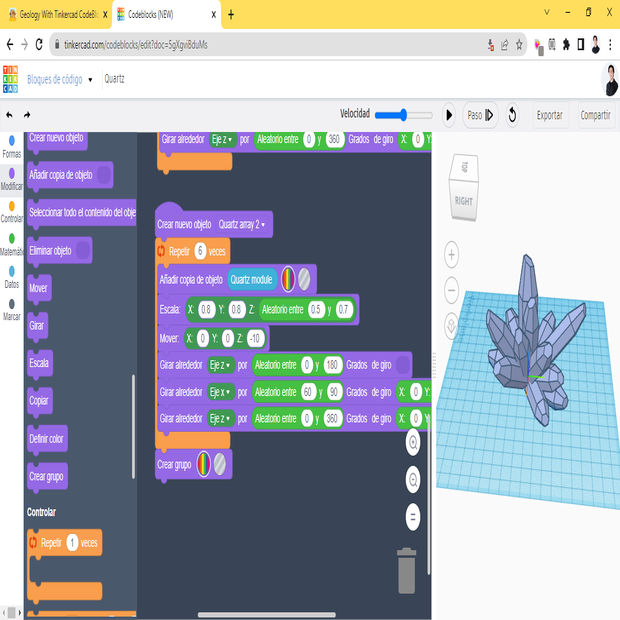This screenshot has height=620, width=620.
Task: Toggle hole mode on Añadir copia de objeto block
Action: click(x=305, y=279)
